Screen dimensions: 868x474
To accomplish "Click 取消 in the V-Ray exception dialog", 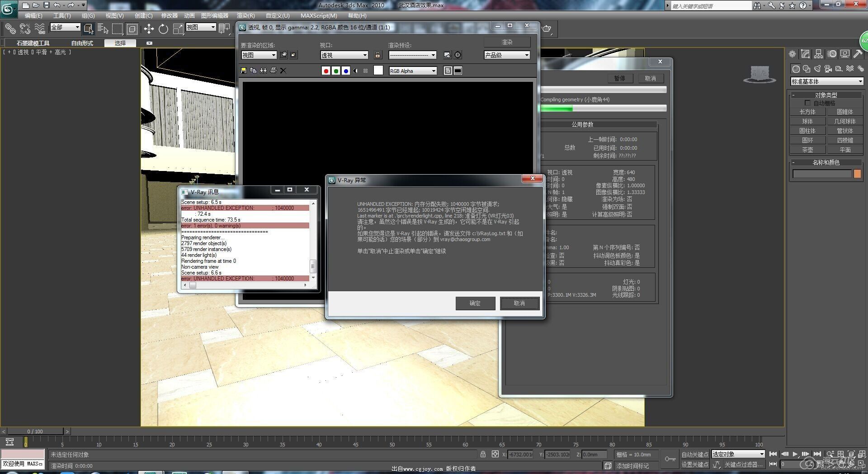I will (x=519, y=303).
